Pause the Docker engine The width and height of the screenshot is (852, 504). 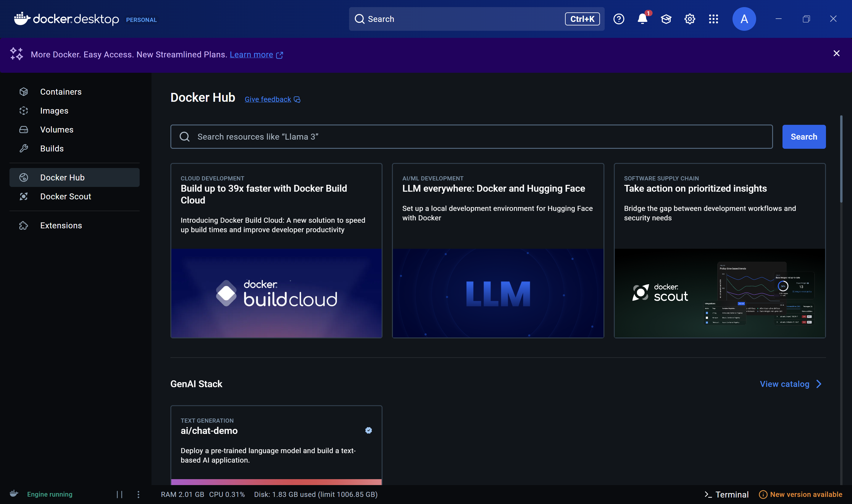pyautogui.click(x=120, y=495)
